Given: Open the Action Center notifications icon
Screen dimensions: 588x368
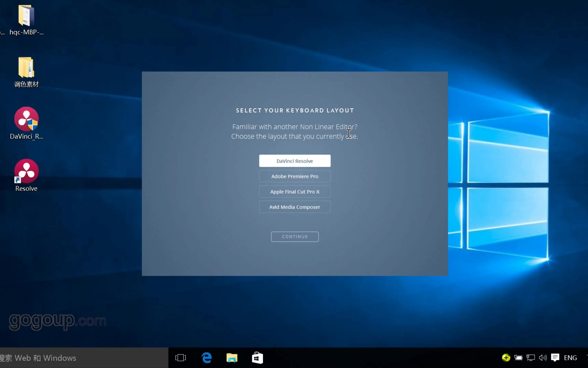Looking at the screenshot, I should click(x=555, y=357).
